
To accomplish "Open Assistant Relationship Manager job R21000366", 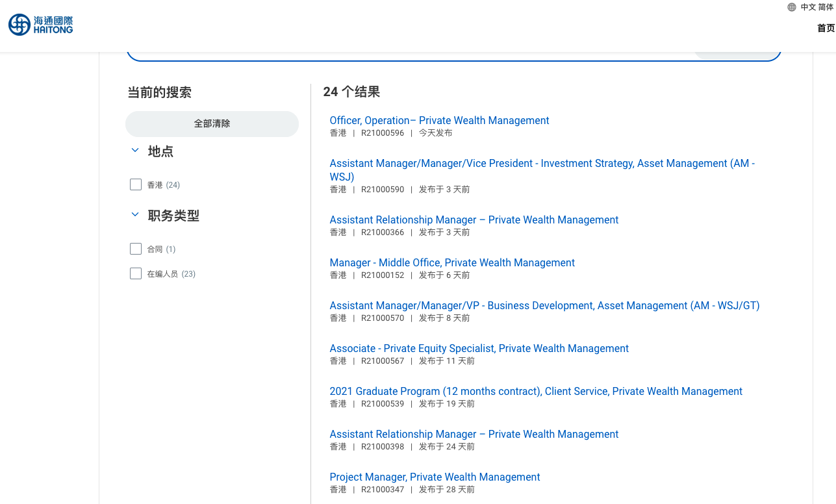I will coord(474,220).
